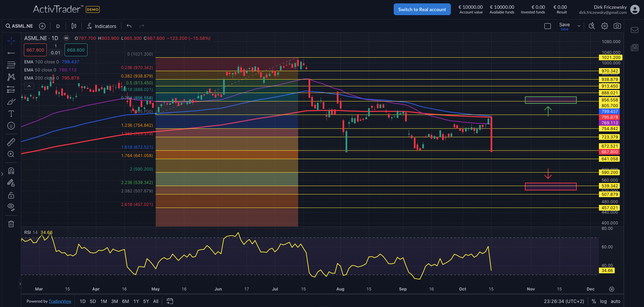Open the D timeframe interval dropdown
This screenshot has width=644, height=307.
[58, 26]
